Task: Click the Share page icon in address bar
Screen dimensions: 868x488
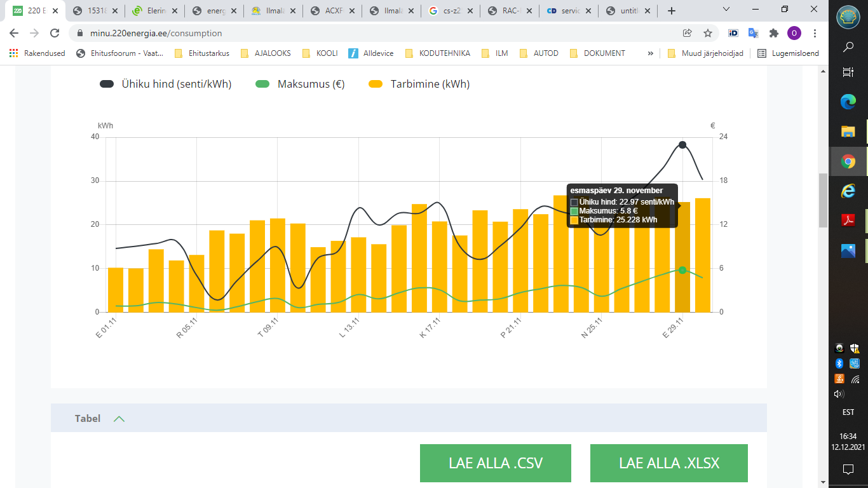Action: click(x=687, y=33)
